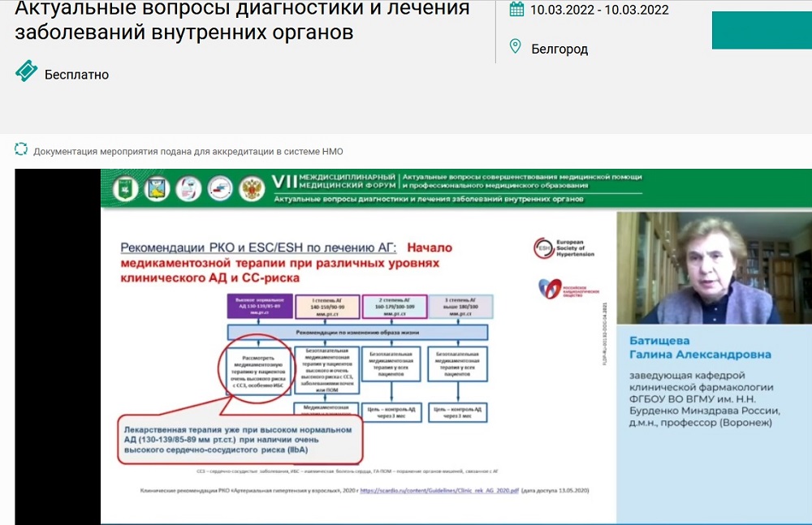Click the location pin icon next to Белгород

click(x=515, y=47)
